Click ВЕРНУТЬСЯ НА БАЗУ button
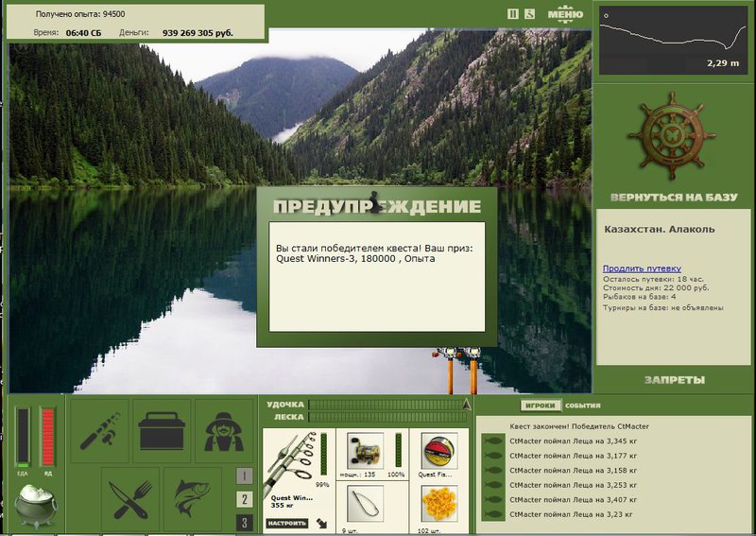This screenshot has height=536, width=756. tap(674, 198)
